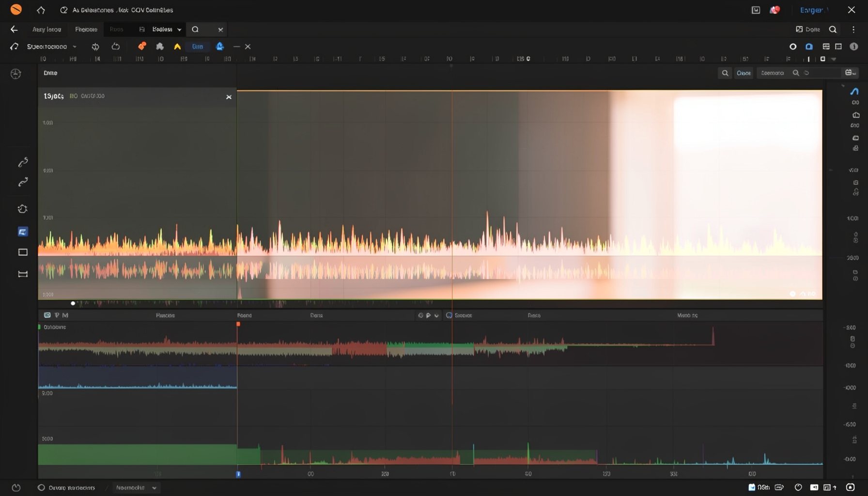
Task: Click the blue Close button above the waveform
Action: pos(744,73)
